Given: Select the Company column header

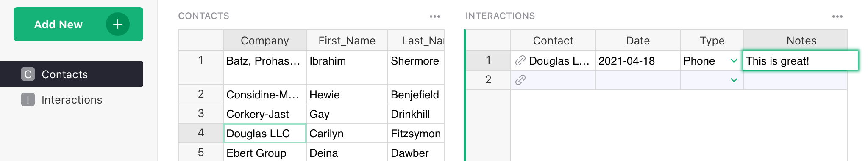Looking at the screenshot, I should click(x=265, y=41).
